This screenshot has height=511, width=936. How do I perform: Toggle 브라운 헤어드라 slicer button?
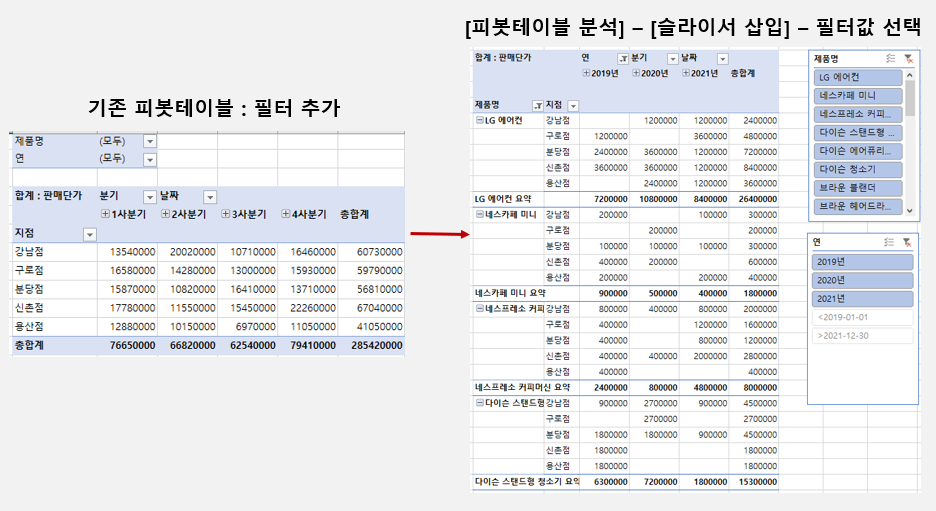pyautogui.click(x=858, y=206)
